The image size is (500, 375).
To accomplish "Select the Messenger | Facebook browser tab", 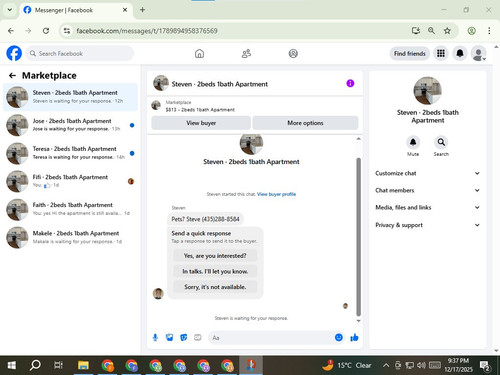I will coord(76,10).
